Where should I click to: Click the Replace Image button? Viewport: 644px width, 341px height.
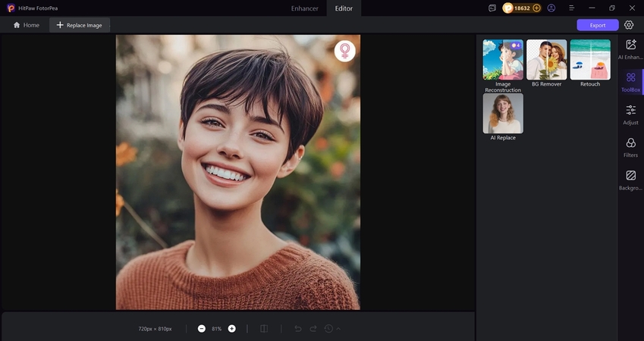(x=80, y=25)
